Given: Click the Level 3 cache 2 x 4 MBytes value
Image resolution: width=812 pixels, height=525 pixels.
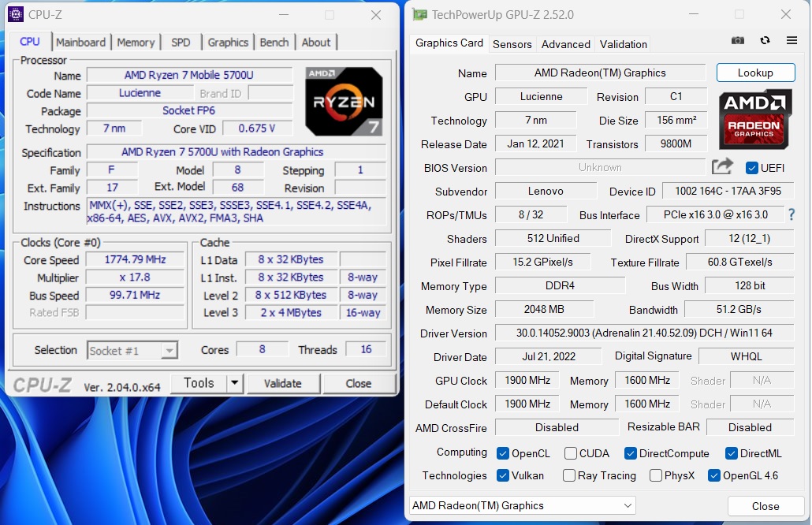Looking at the screenshot, I should (x=291, y=313).
